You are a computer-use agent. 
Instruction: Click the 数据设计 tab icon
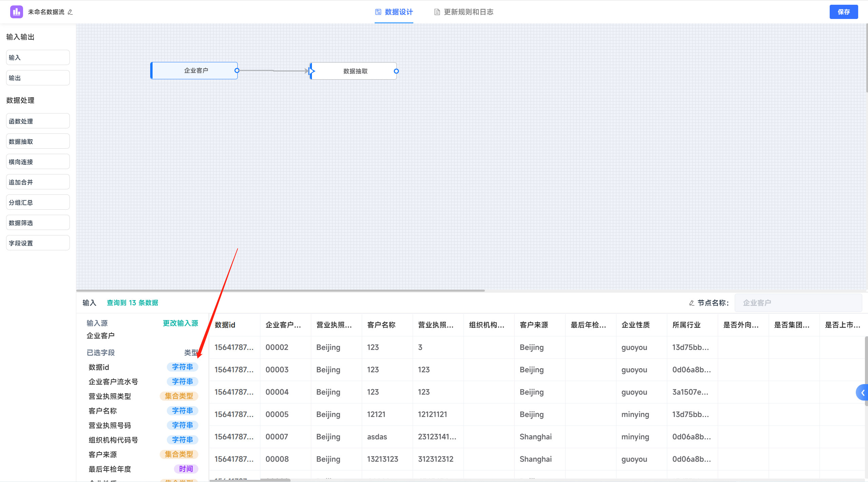tap(378, 12)
